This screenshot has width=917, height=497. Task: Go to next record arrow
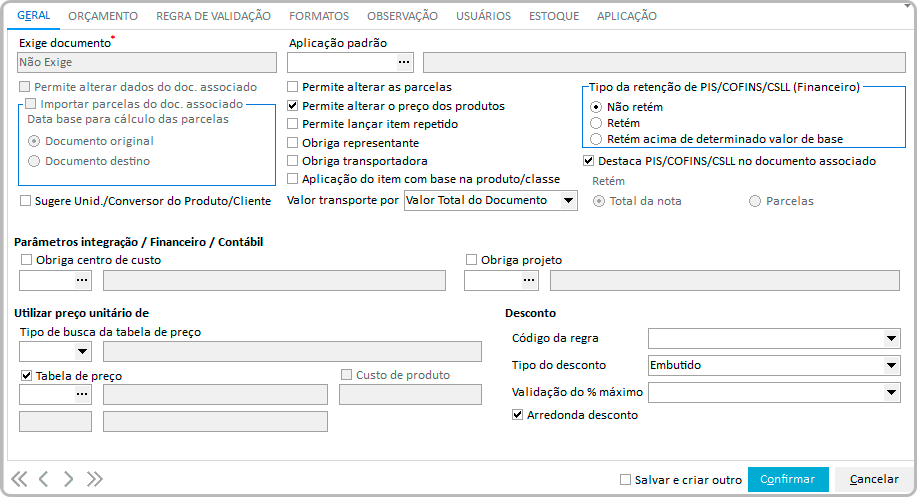tap(68, 479)
